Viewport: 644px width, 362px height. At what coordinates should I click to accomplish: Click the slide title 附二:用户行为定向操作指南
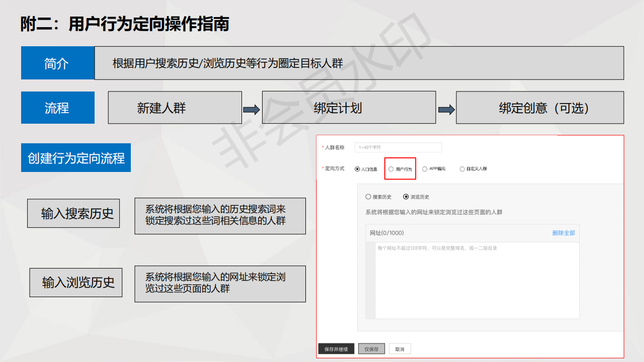pos(125,24)
